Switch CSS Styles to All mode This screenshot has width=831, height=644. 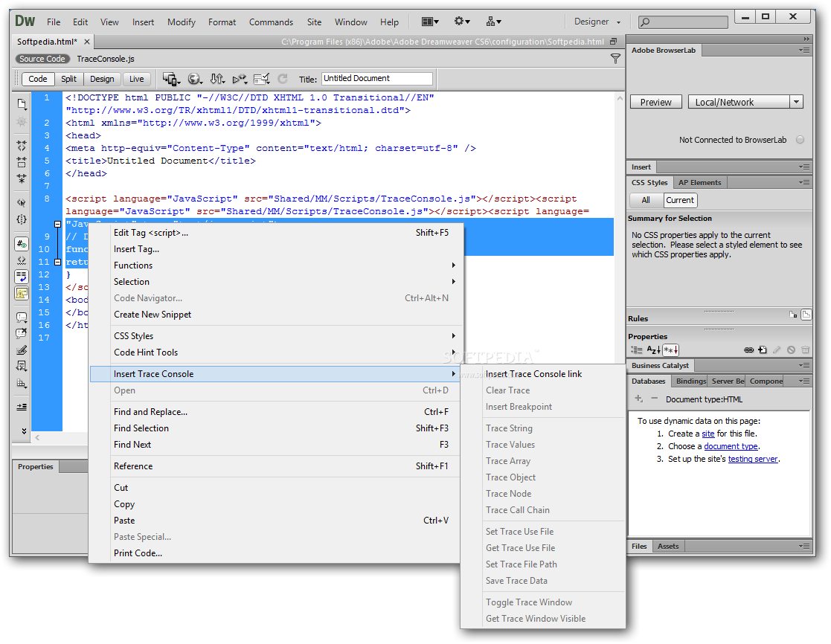point(646,200)
